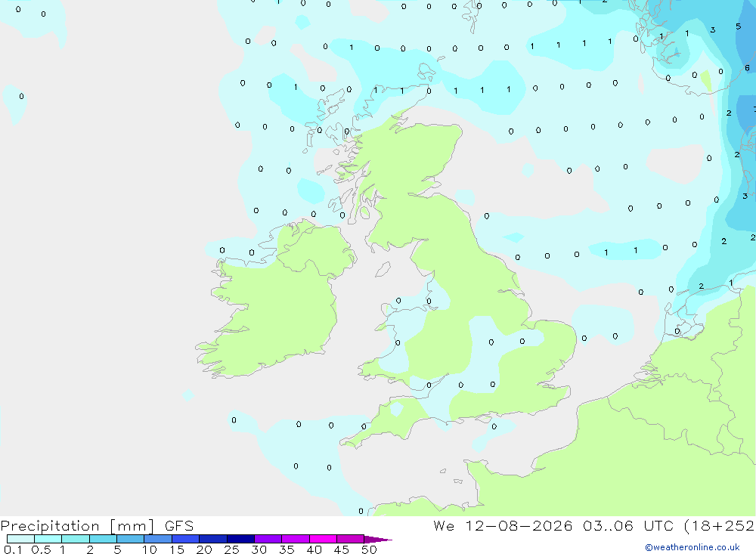Click the 'UTC' label
Image resolution: width=756 pixels, height=554 pixels.
(658, 525)
